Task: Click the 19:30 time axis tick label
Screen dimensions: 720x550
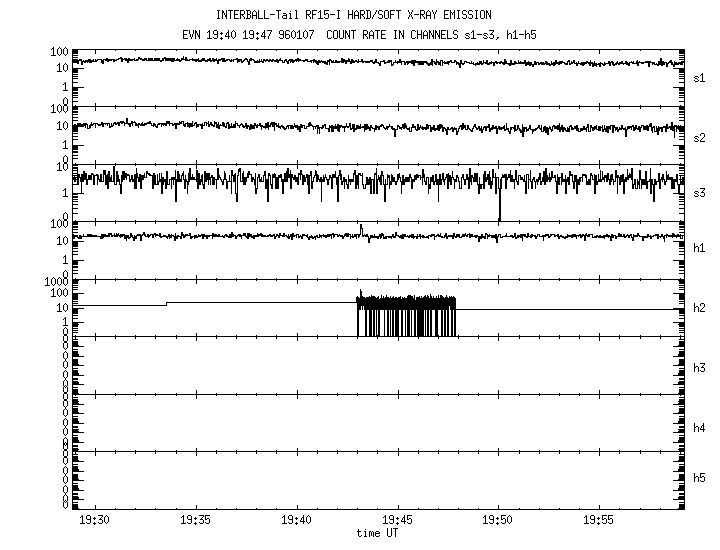Action: [x=94, y=522]
